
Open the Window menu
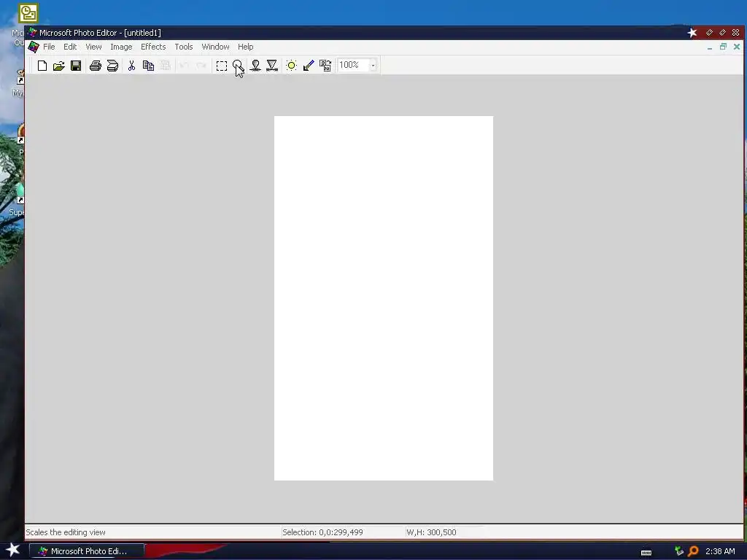click(x=215, y=47)
